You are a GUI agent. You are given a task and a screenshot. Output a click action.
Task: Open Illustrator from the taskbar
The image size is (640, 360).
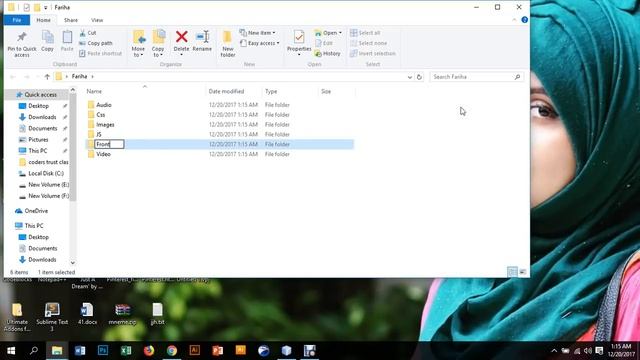click(x=195, y=351)
